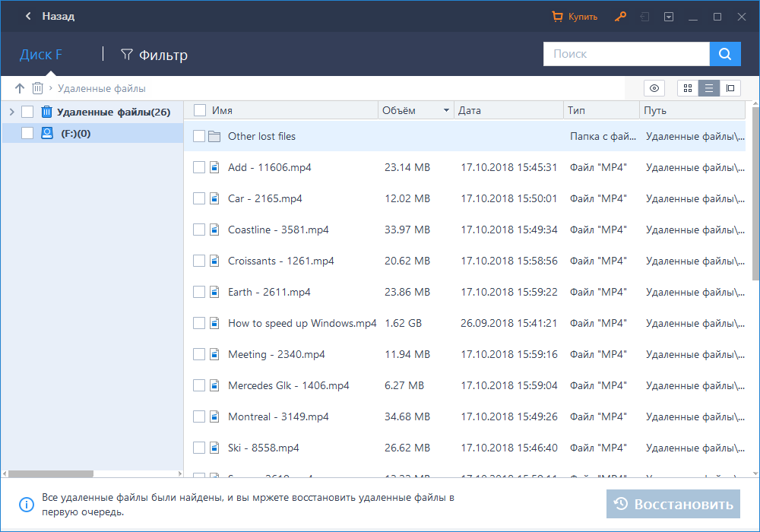Select the Назад back label
Image resolution: width=760 pixels, height=532 pixels.
(59, 16)
